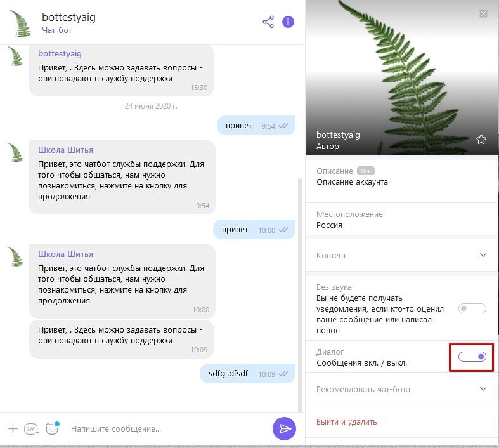This screenshot has width=499, height=448.
Task: Click the fern avatar in chat header
Action: tap(20, 23)
